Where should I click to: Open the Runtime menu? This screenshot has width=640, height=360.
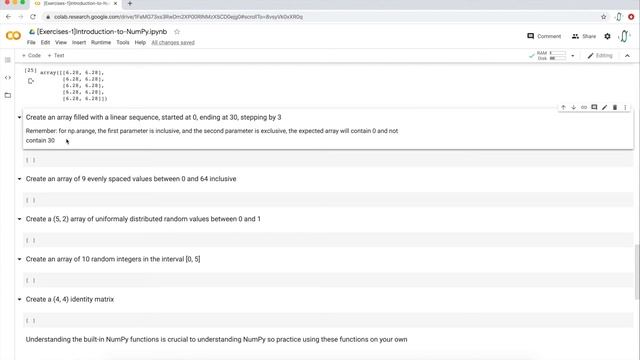pyautogui.click(x=101, y=42)
